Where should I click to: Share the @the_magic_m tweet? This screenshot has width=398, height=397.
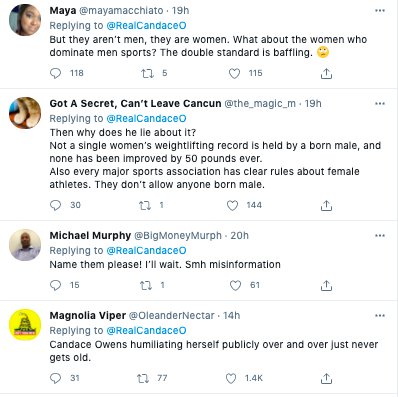click(326, 206)
